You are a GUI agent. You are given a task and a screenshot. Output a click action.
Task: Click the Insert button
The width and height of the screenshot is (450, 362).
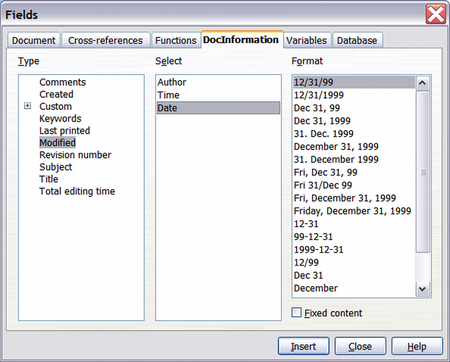click(x=303, y=346)
